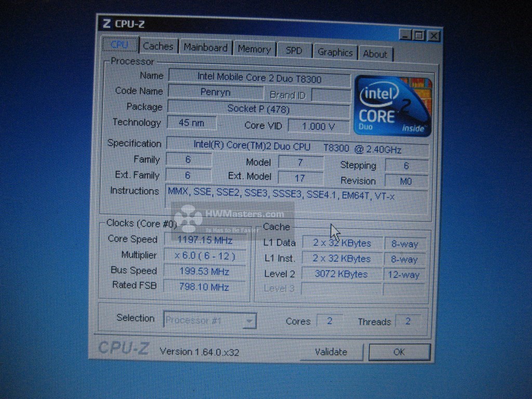Click the L1 Data size '2 x 32 KBytes'

(x=342, y=243)
